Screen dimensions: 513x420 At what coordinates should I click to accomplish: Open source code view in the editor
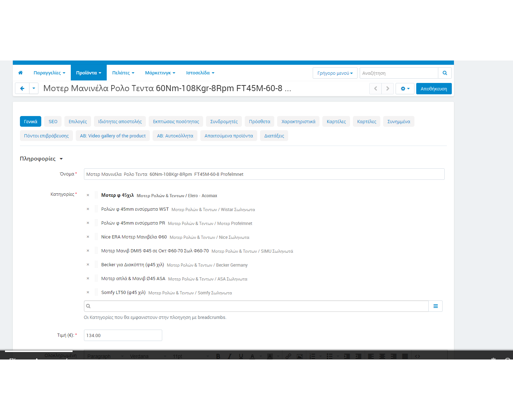pyautogui.click(x=418, y=356)
